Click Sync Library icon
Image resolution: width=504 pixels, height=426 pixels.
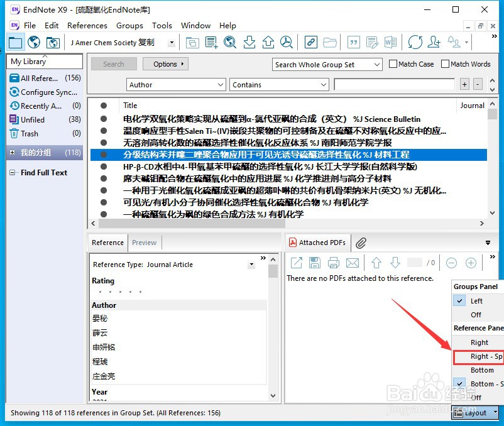coord(415,42)
